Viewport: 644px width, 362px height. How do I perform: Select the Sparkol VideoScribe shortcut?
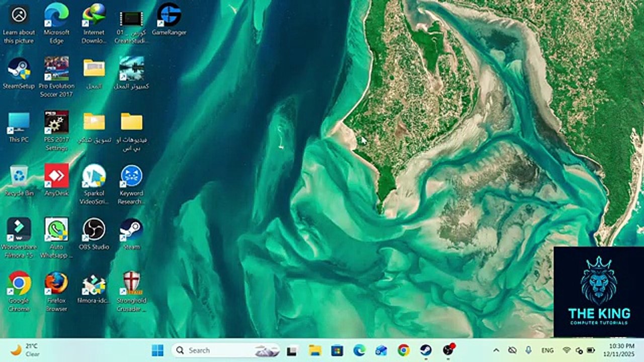coord(94,185)
